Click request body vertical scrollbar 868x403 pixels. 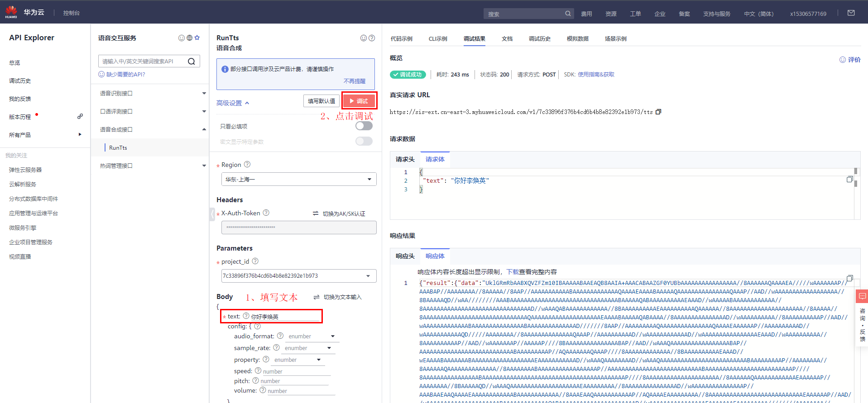tap(856, 177)
